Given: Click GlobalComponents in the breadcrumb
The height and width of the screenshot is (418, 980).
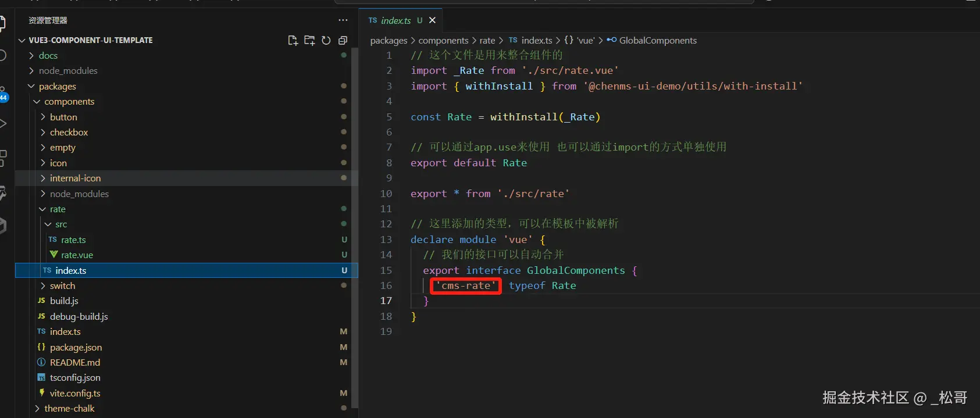Looking at the screenshot, I should point(658,40).
